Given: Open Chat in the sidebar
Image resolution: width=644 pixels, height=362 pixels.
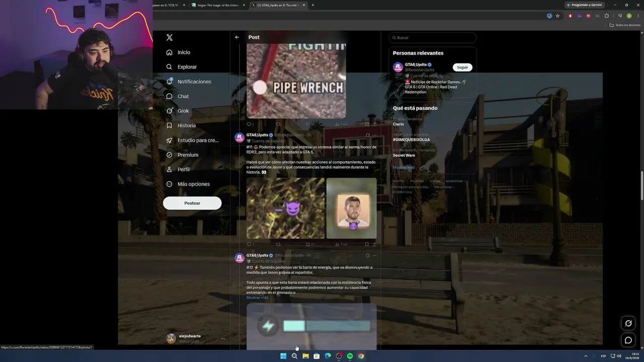Looking at the screenshot, I should coord(178,96).
